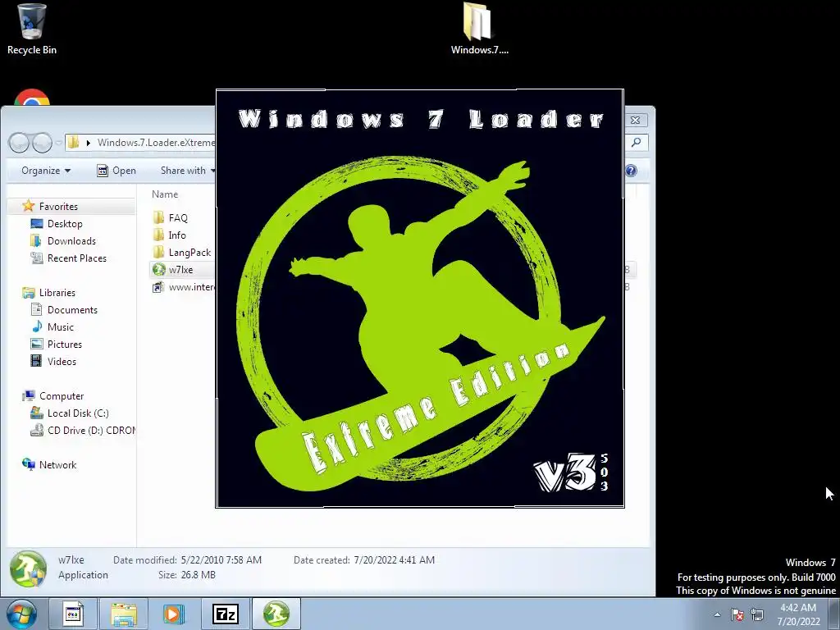Click the address bar folder icon
The image size is (840, 630).
[74, 143]
